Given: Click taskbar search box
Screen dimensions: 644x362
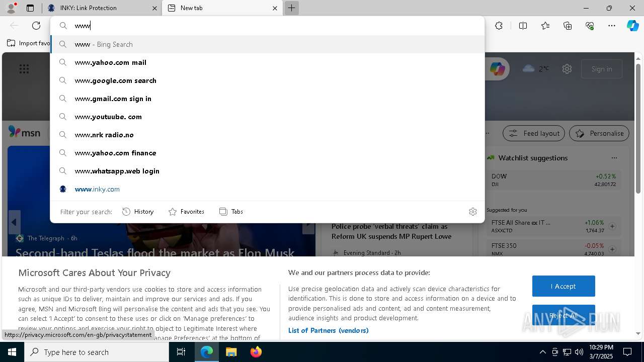Looking at the screenshot, I should [x=97, y=352].
